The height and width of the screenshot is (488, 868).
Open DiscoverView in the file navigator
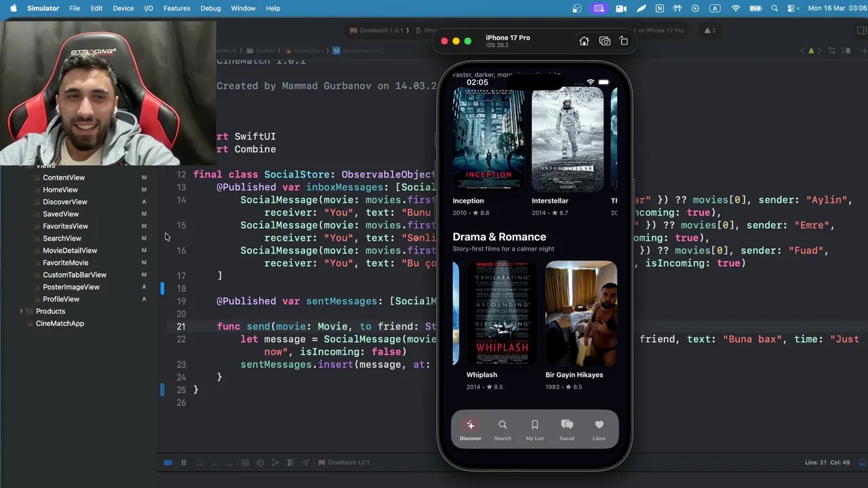pyautogui.click(x=65, y=202)
